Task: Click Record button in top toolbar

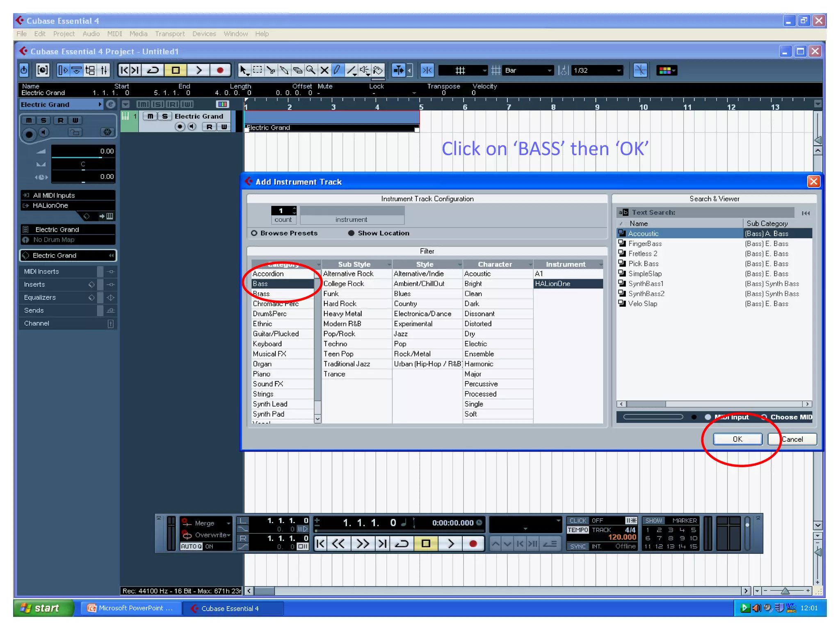Action: pos(220,71)
